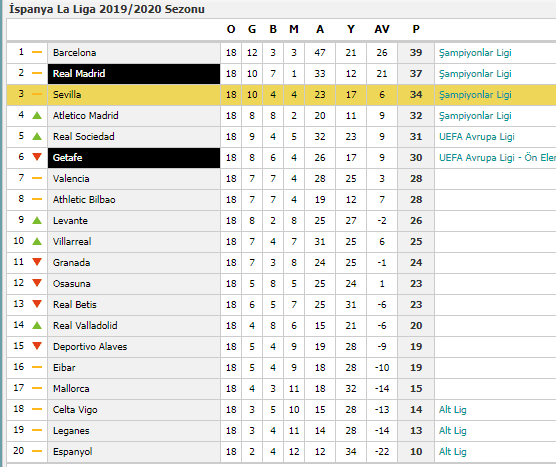Image resolution: width=556 pixels, height=467 pixels.
Task: Click red down arrow beside Deportivo Alaves
Action: coord(37,346)
